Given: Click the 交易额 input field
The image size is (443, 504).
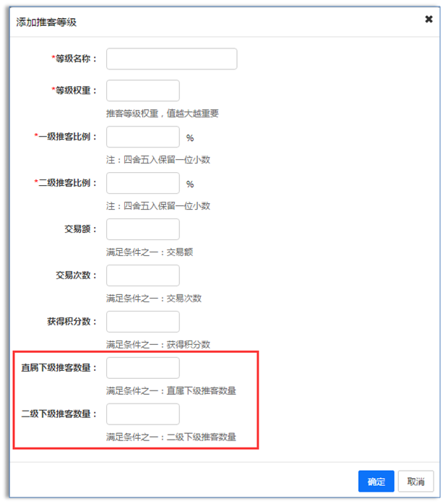Looking at the screenshot, I should (143, 229).
